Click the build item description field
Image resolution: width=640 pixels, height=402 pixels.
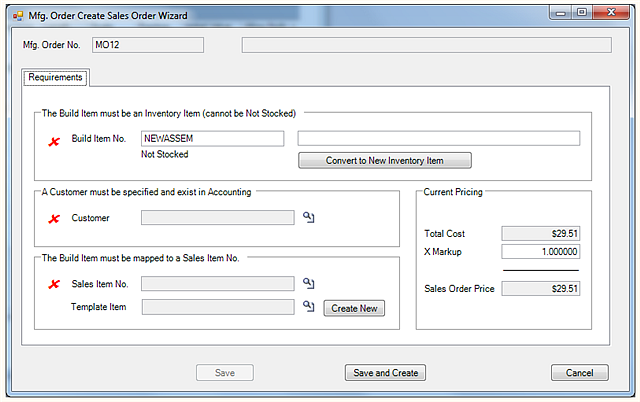[438, 138]
